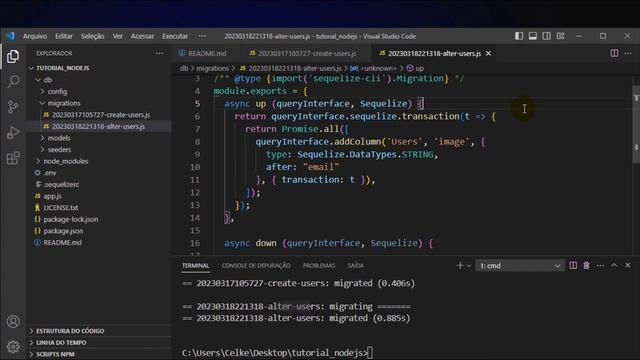The width and height of the screenshot is (640, 360).
Task: Select the alter-users.js editor tab
Action: click(x=434, y=53)
